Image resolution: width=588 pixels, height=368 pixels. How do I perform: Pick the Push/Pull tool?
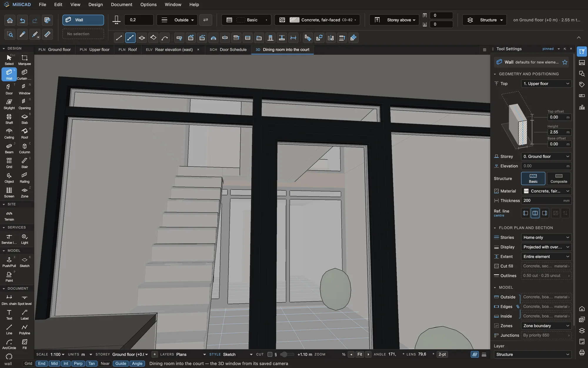(x=9, y=262)
